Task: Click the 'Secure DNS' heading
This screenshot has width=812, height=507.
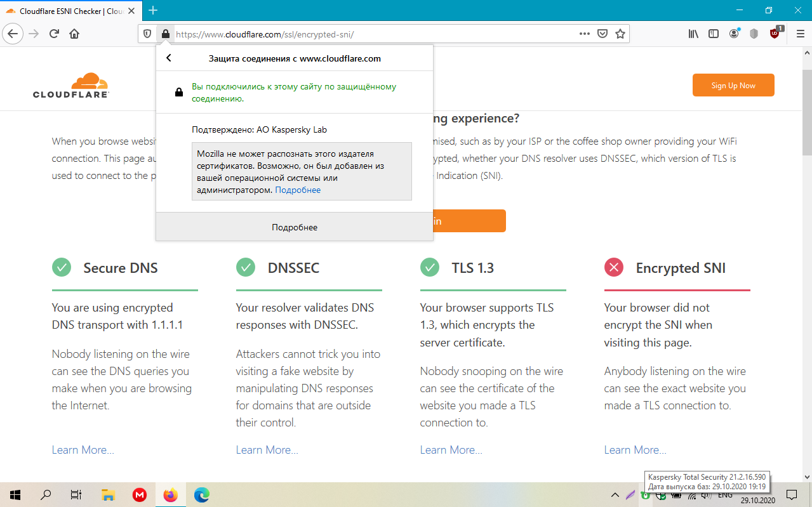Action: 121,268
